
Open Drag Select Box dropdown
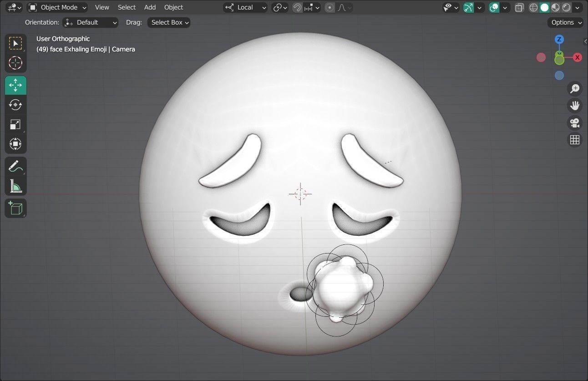pos(169,22)
